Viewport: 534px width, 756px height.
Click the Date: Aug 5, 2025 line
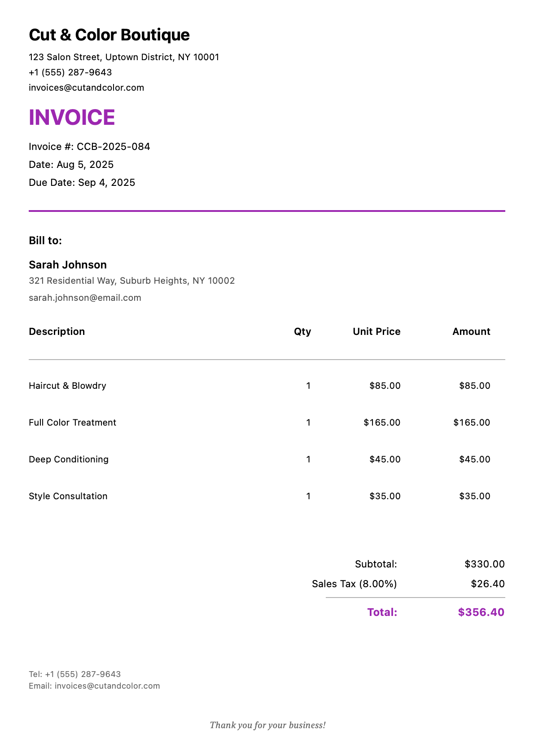click(x=71, y=165)
